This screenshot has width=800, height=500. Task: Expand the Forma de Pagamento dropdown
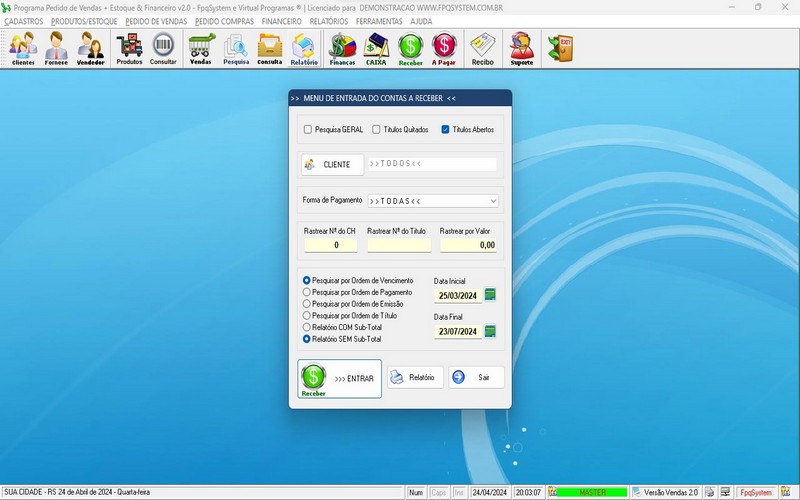click(493, 201)
